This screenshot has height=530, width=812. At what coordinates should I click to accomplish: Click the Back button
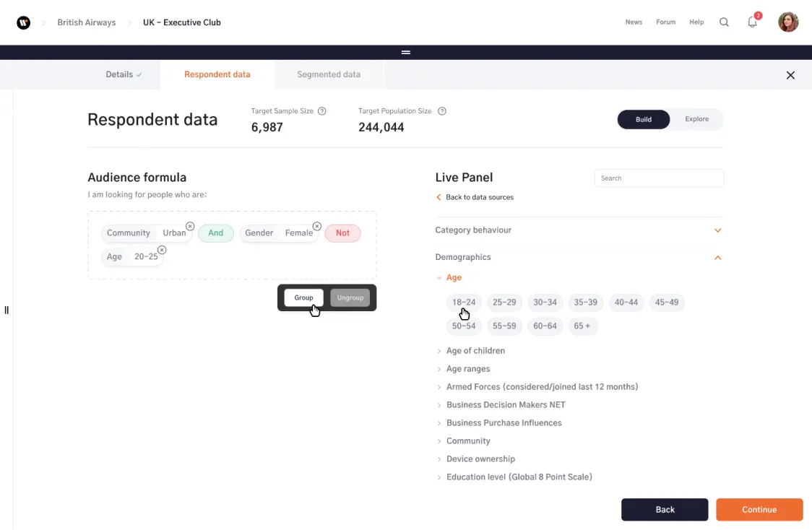(665, 510)
